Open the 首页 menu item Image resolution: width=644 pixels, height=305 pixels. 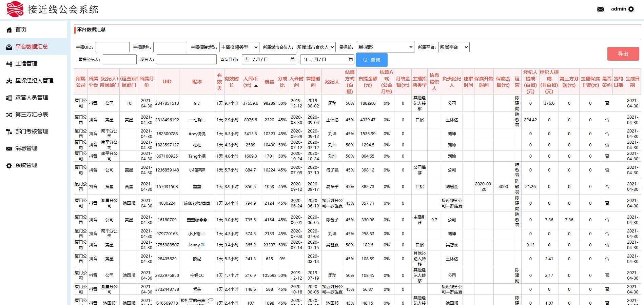[34, 30]
